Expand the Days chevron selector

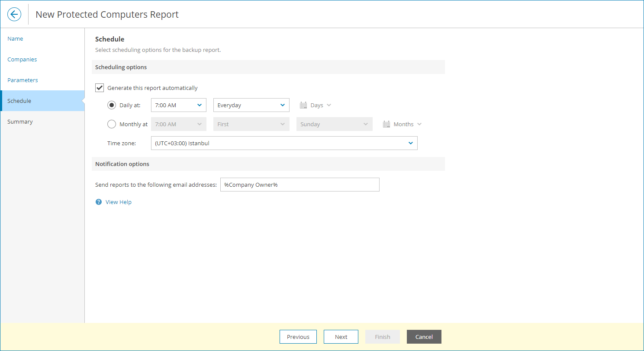(329, 105)
